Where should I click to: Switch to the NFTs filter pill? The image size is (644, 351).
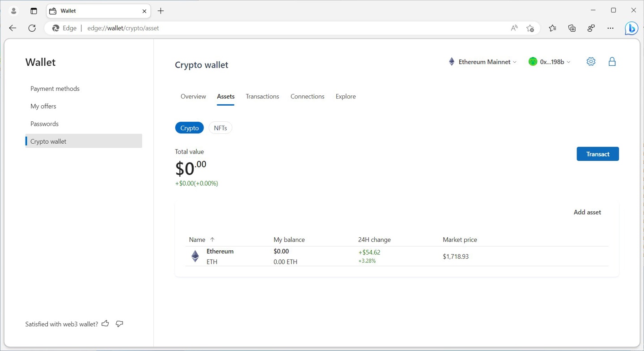tap(220, 128)
